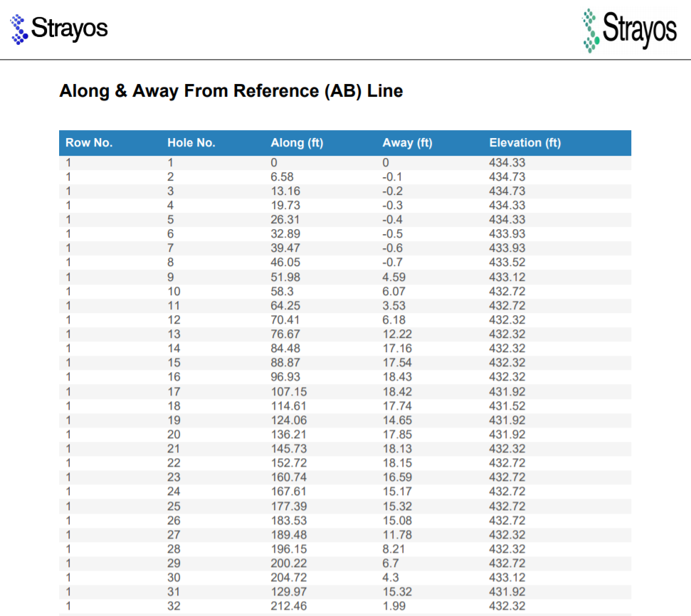Select the Elevation 433.12 in hole 30's row
The height and width of the screenshot is (616, 691).
(x=507, y=578)
